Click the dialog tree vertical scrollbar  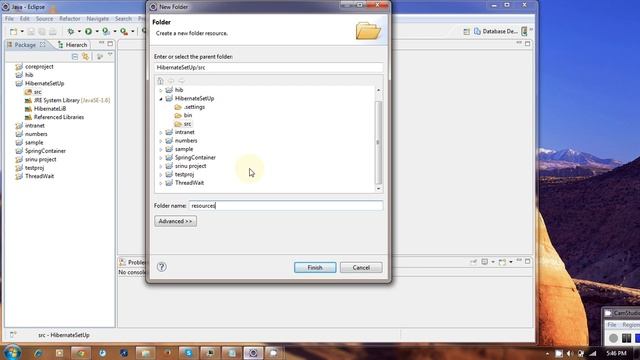pyautogui.click(x=378, y=142)
